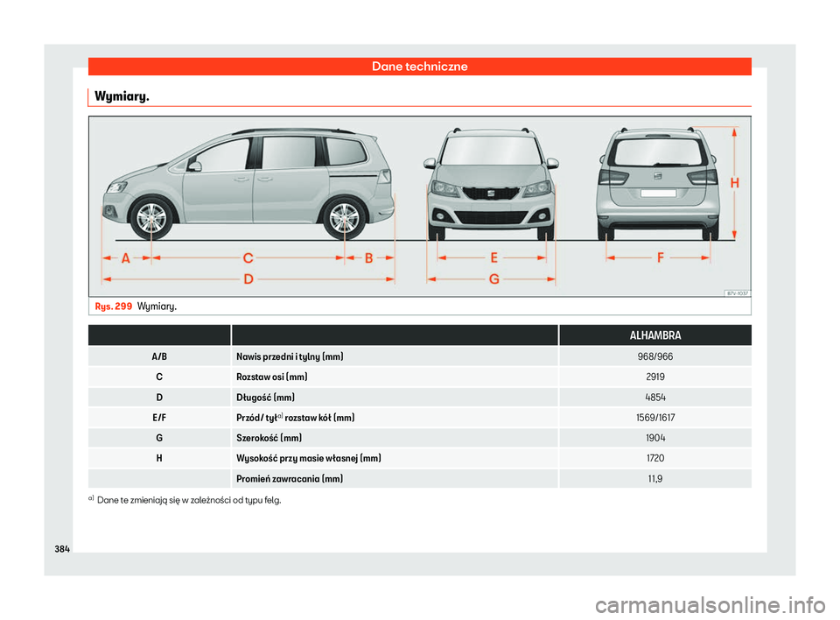
Task: Click dimension letter A in the diagram
Action: (126, 258)
